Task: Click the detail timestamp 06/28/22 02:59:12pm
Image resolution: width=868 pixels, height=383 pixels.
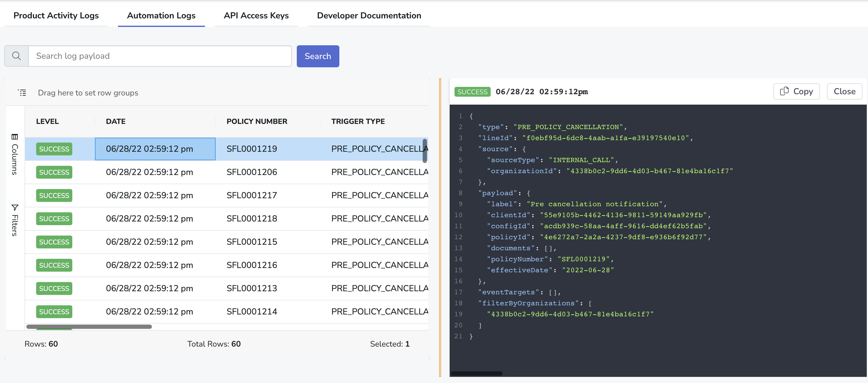Action: coord(542,91)
